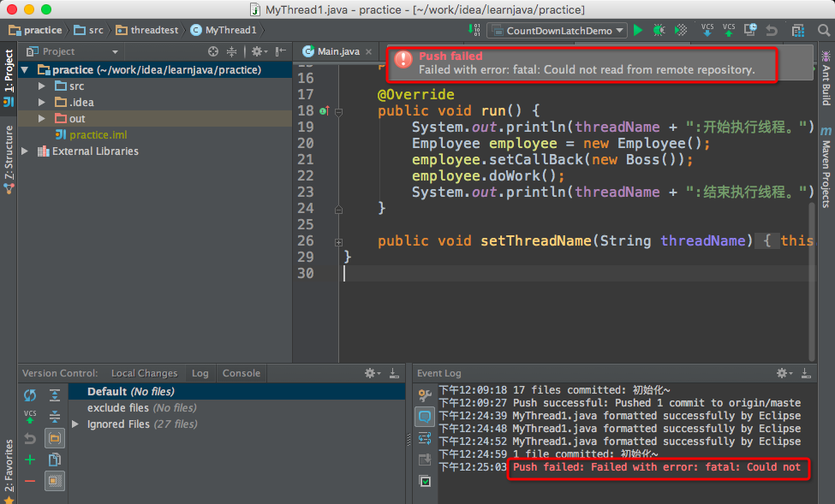Screen dimensions: 835x504
Task: Revert selected changes in Version Control
Action: [30, 438]
